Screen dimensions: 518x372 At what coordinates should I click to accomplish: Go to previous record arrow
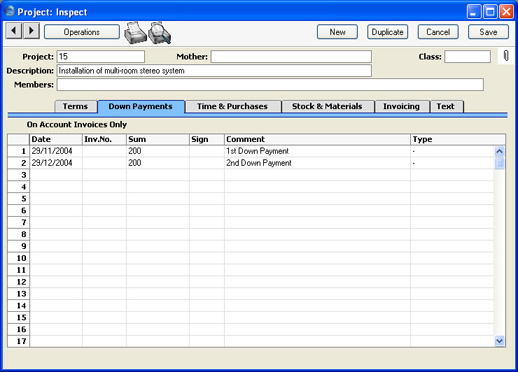click(14, 31)
